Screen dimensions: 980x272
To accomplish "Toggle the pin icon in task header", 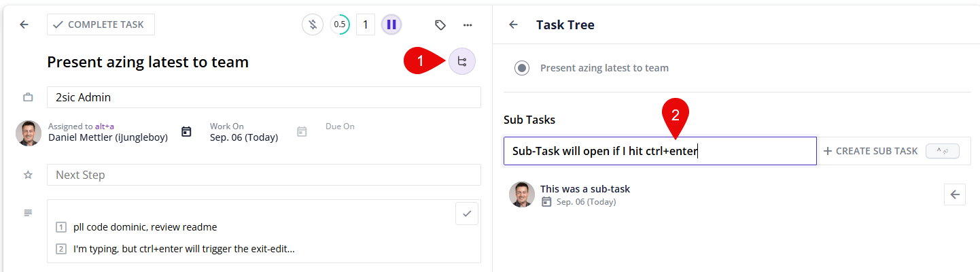I will 312,25.
